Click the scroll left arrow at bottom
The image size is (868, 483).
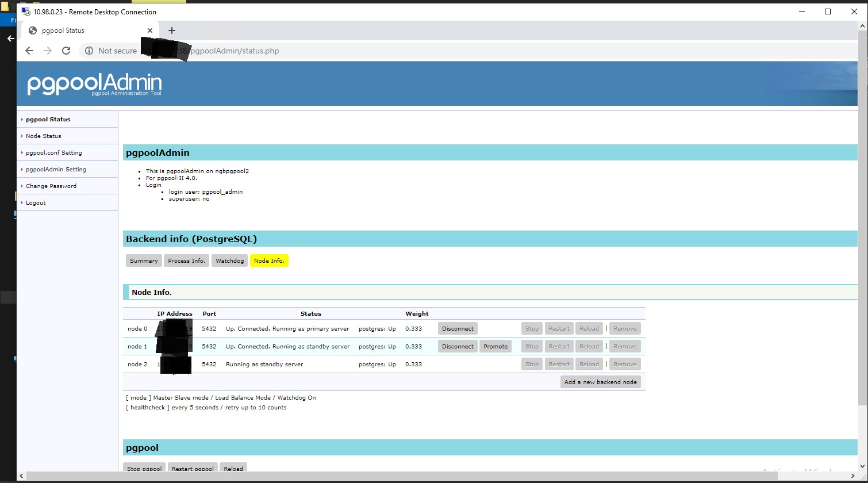[x=21, y=476]
